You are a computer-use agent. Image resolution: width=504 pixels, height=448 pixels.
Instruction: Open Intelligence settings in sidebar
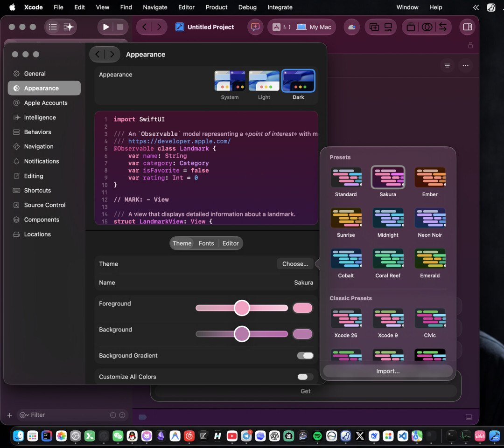[x=44, y=117]
